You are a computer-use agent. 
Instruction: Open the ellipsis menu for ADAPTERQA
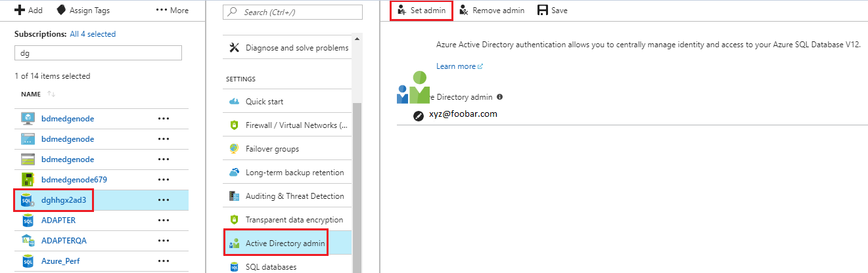click(164, 241)
